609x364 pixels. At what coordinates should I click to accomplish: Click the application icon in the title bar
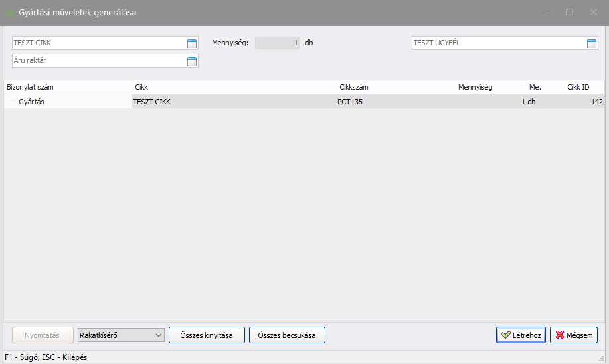pyautogui.click(x=9, y=13)
